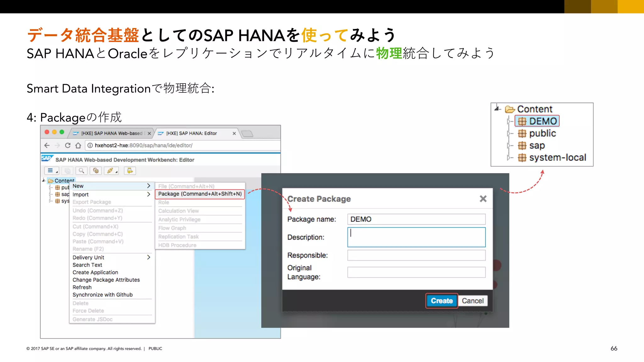Click the browser home icon
644x362 pixels.
coord(78,145)
